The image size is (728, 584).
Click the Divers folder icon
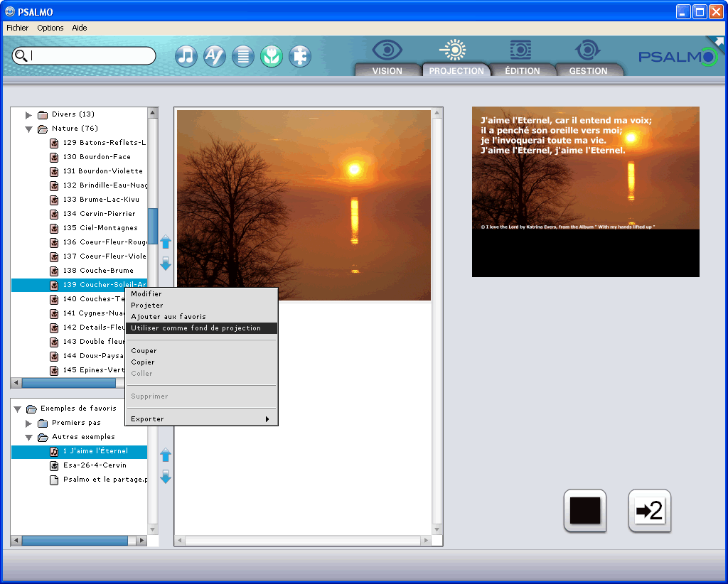[43, 114]
